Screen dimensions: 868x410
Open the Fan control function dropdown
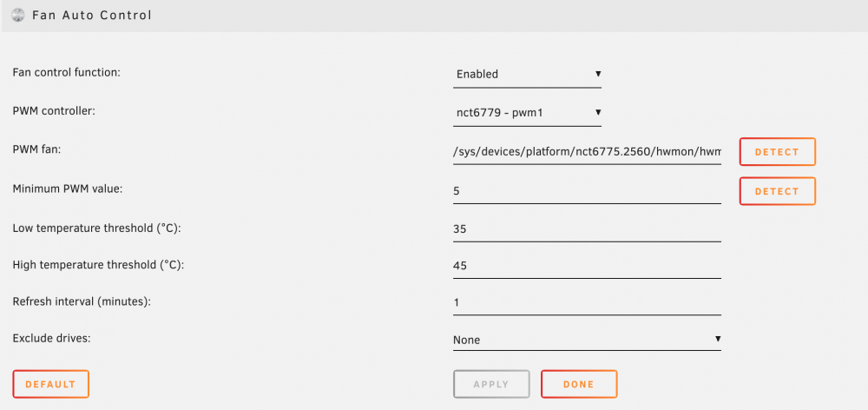[527, 74]
